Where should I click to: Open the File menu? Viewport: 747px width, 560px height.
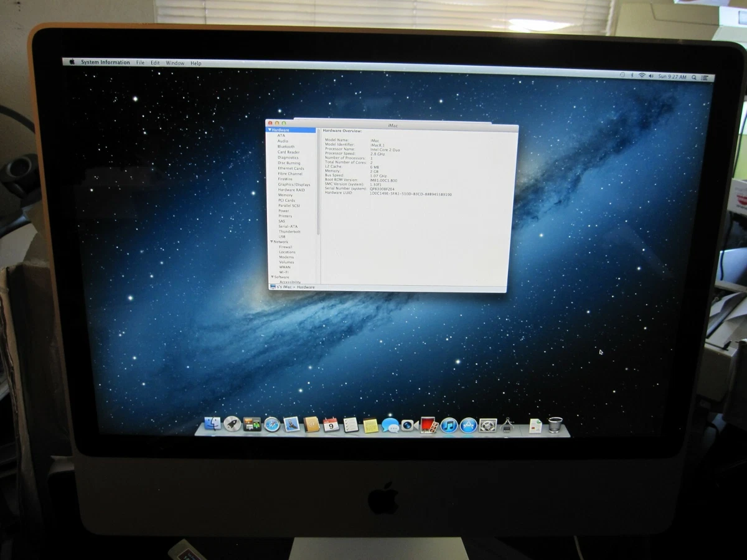[141, 63]
